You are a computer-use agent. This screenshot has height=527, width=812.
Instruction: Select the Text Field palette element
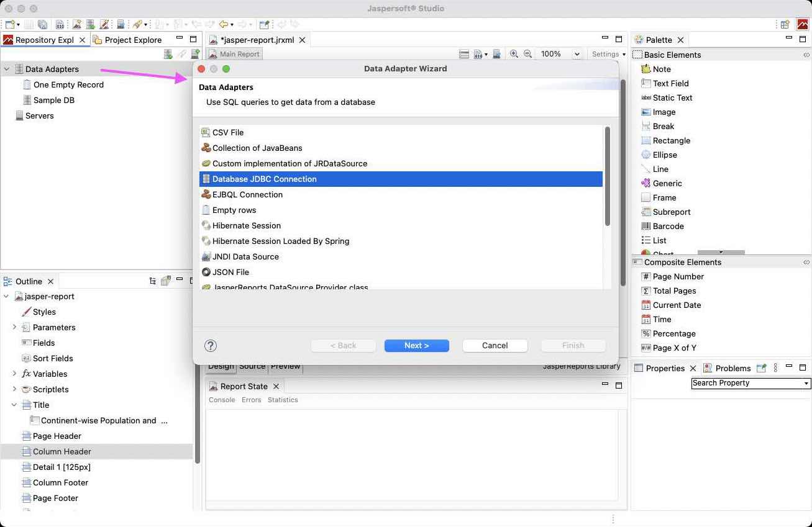click(664, 83)
